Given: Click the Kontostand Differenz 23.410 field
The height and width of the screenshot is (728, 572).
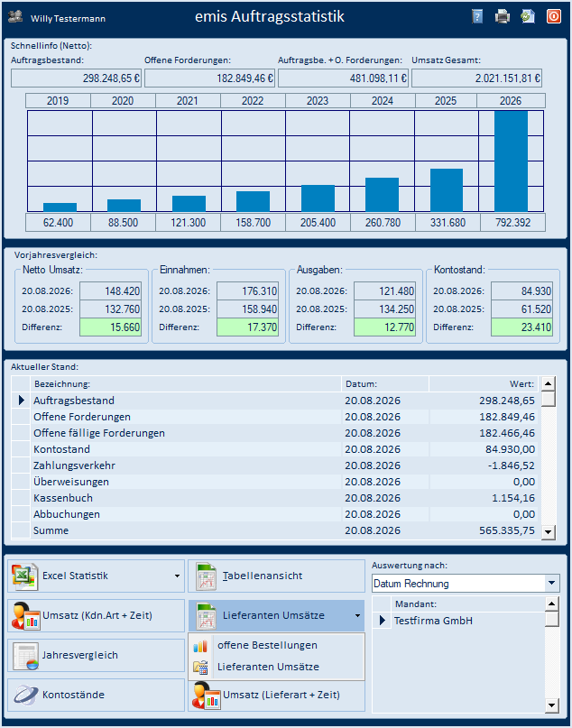Looking at the screenshot, I should coord(521,327).
